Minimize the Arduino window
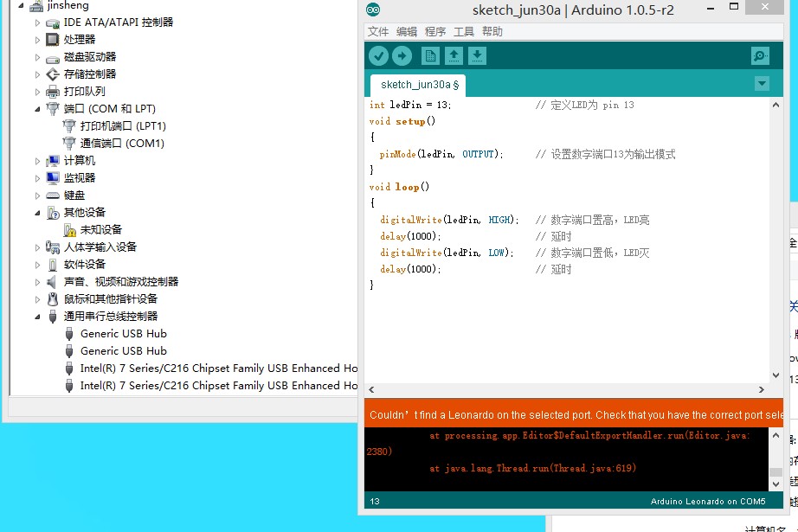Image resolution: width=798 pixels, height=532 pixels. [x=711, y=8]
